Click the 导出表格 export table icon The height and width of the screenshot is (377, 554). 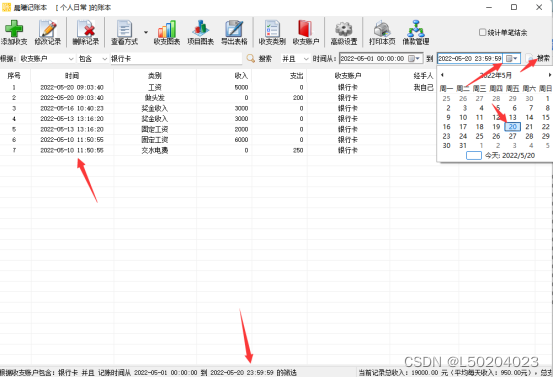point(234,33)
